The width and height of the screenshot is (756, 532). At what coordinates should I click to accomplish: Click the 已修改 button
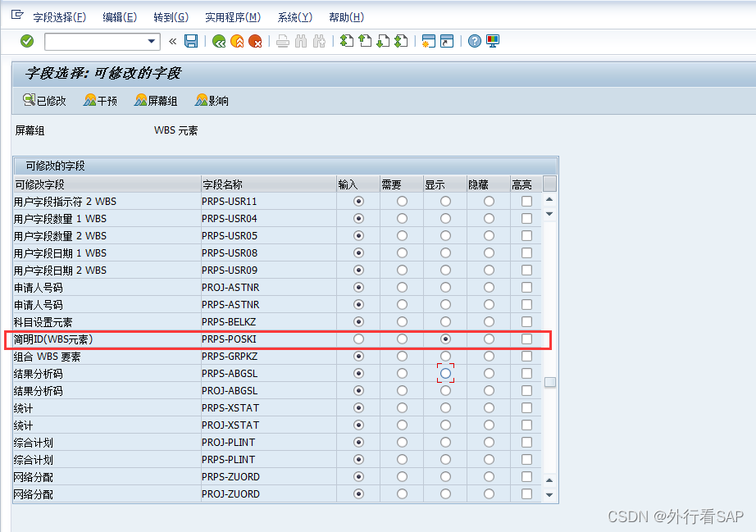[x=44, y=101]
